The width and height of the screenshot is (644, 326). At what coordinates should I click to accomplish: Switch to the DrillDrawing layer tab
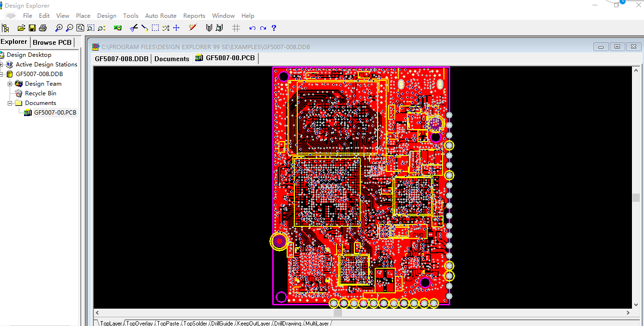point(288,323)
